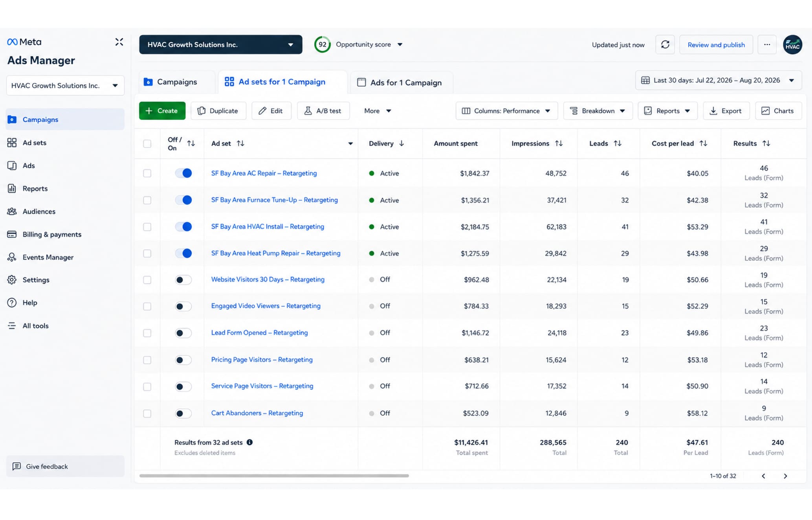Sort by Ad set name arrows

pos(240,143)
